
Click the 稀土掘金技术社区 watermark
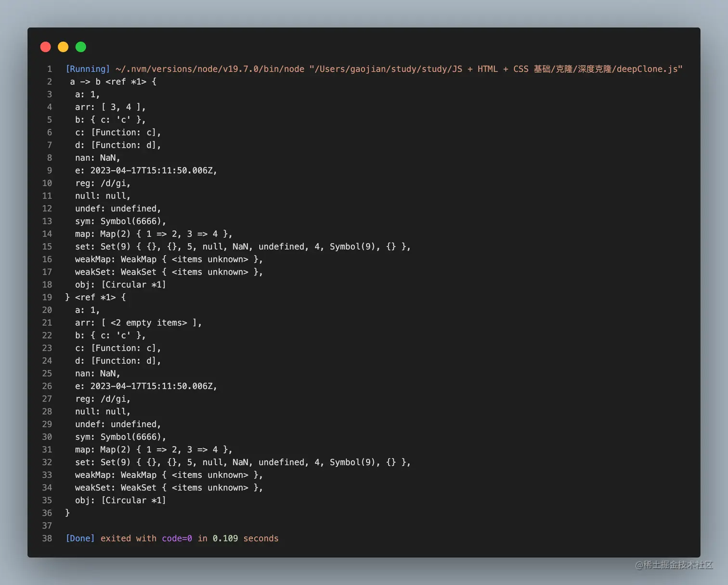[x=674, y=565]
